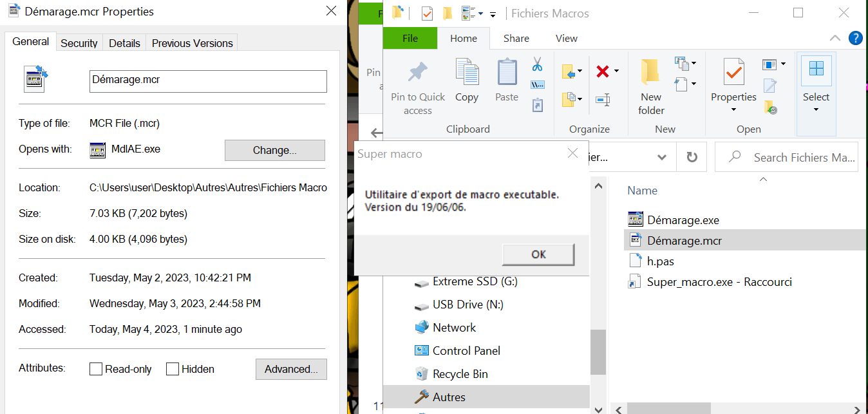Switch to the Security tab
Image resolution: width=868 pixels, height=414 pixels.
click(79, 43)
